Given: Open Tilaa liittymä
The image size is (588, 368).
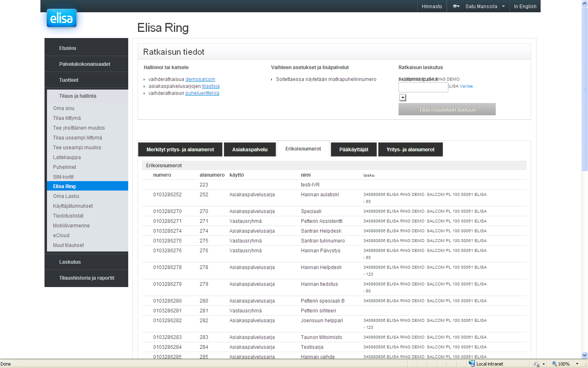Looking at the screenshot, I should point(67,118).
